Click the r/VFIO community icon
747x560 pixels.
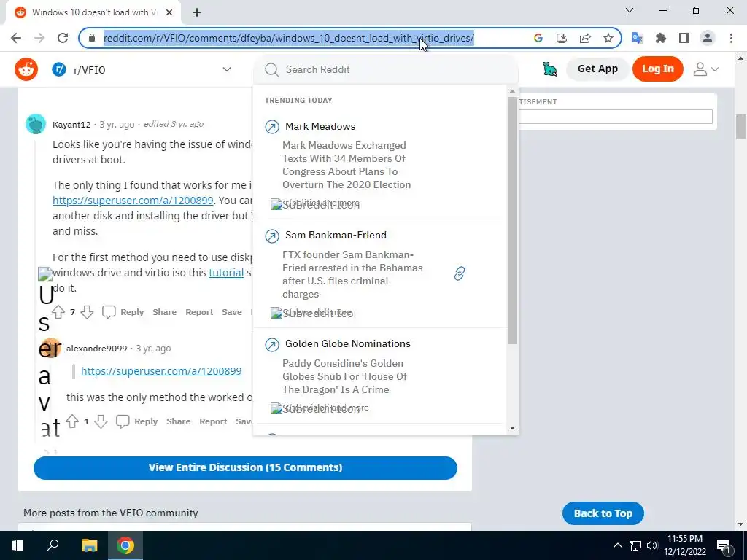59,69
